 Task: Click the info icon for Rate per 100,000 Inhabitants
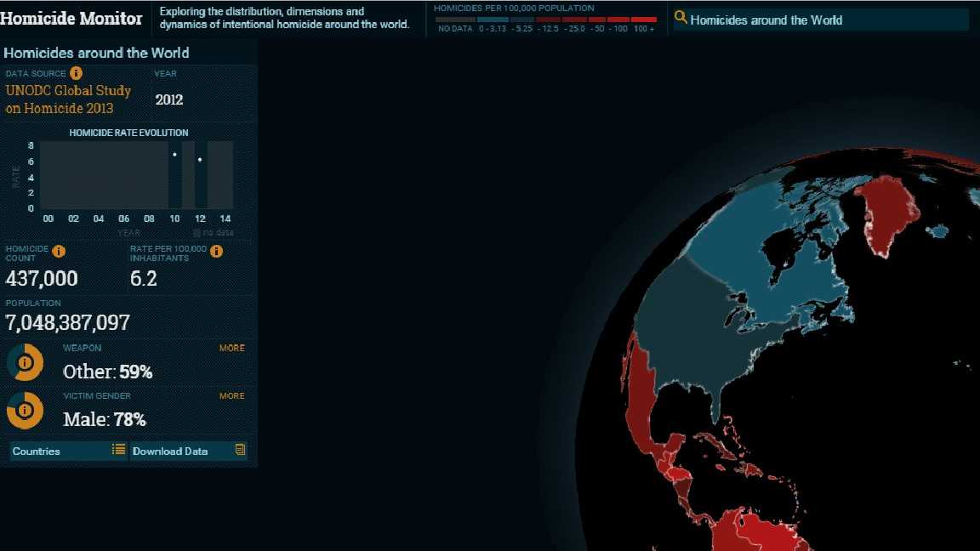[x=216, y=251]
